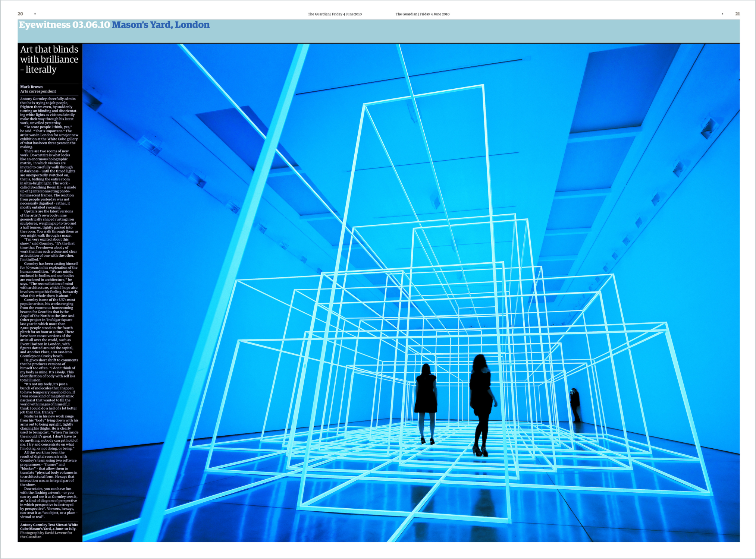The height and width of the screenshot is (559, 756).
Task: Click the bullet dot beside page 20
Action: click(35, 14)
